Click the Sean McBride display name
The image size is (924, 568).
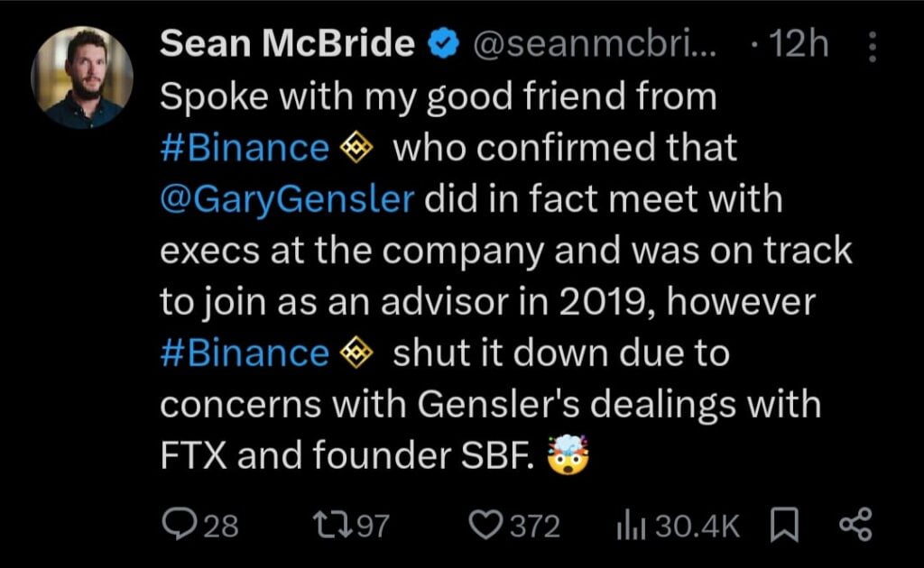(288, 43)
